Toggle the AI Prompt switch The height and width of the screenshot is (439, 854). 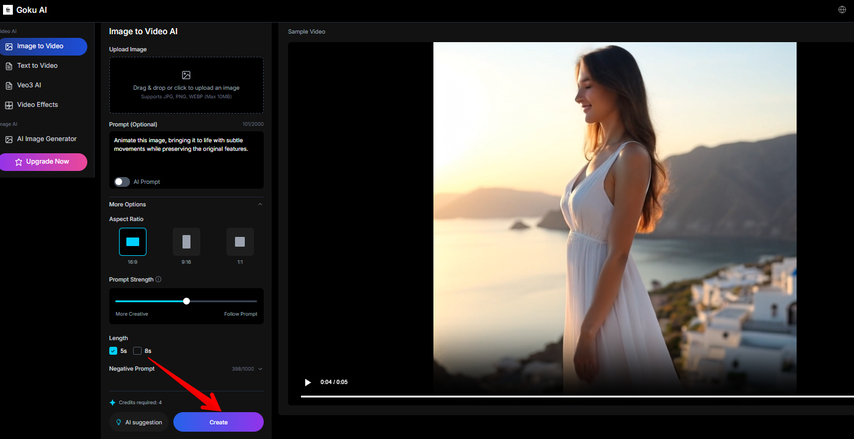122,182
